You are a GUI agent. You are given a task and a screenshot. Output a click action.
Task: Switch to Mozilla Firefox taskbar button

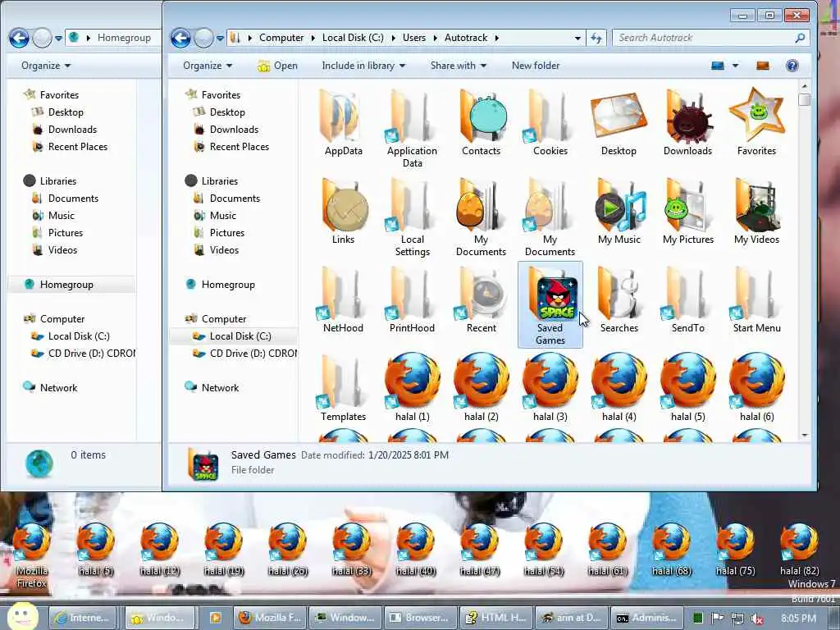pos(270,618)
